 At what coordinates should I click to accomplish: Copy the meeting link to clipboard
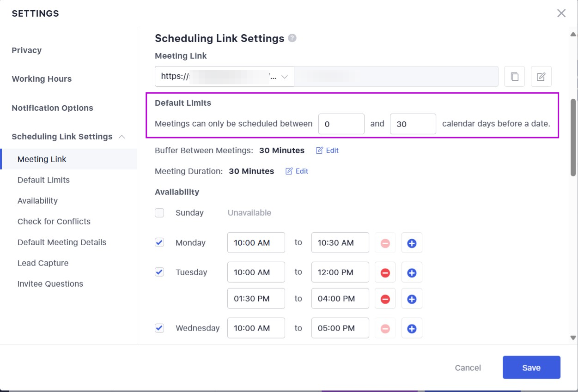point(514,77)
